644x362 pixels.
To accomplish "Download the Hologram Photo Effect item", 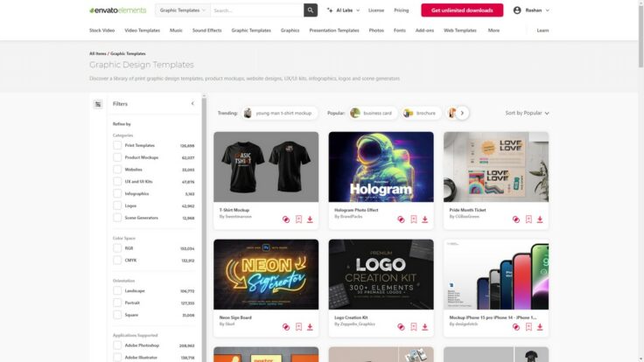I will pyautogui.click(x=425, y=219).
